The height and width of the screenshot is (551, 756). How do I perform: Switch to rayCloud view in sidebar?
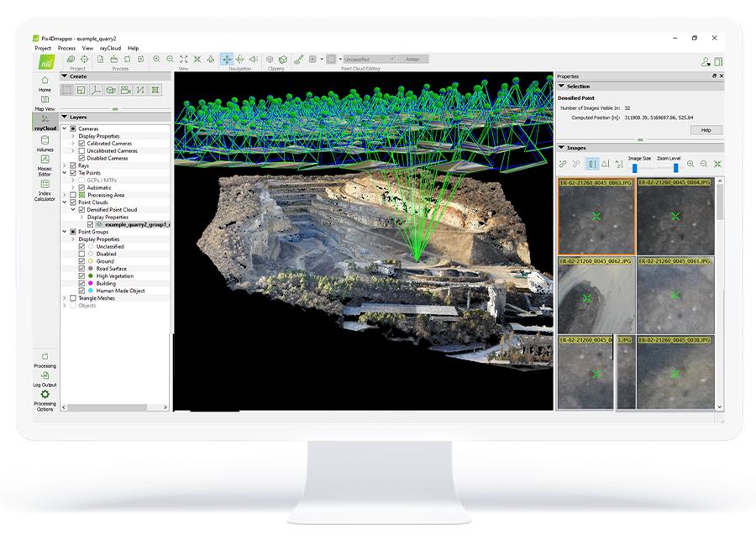(45, 122)
